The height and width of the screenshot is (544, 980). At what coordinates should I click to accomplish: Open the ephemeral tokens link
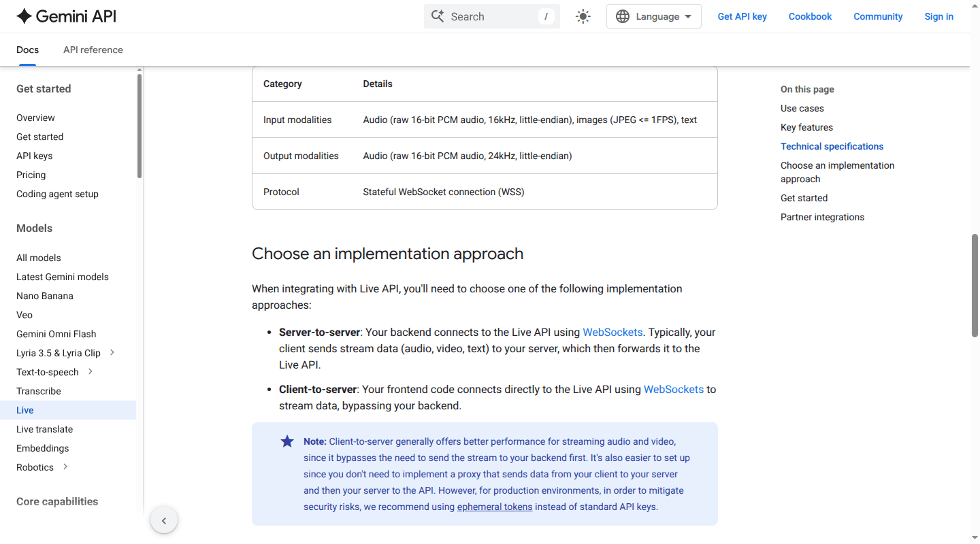[495, 507]
